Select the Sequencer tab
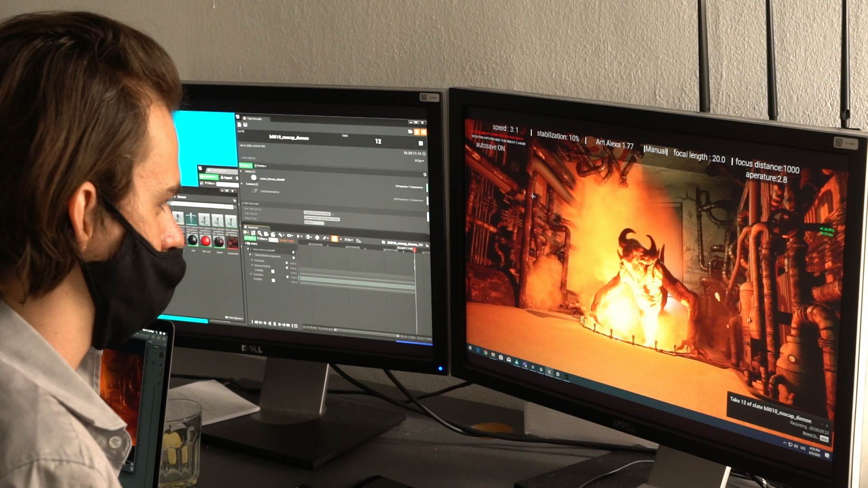 pos(254,228)
